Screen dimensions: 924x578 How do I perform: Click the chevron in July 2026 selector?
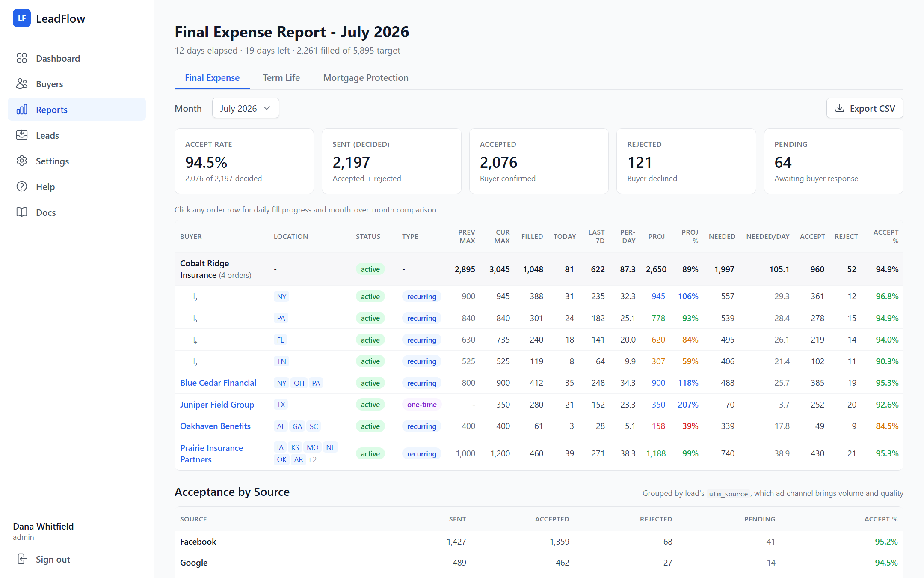(267, 108)
